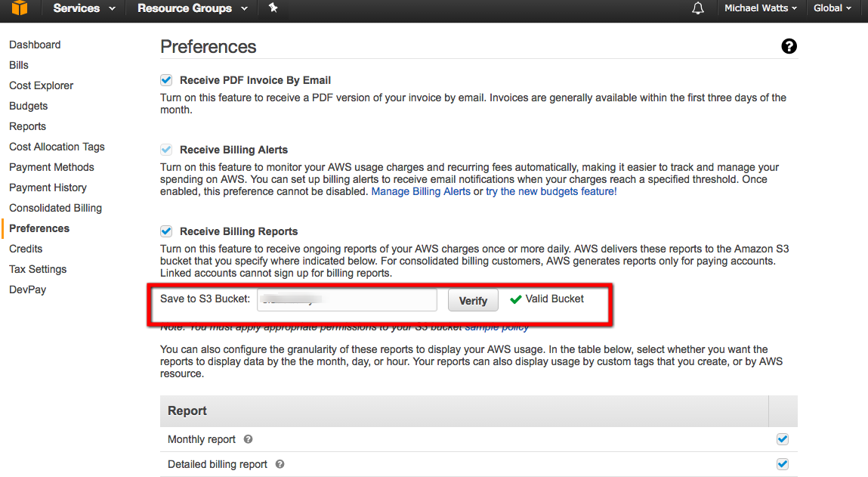
Task: Click the Receive Billing Alerts label
Action: click(x=233, y=150)
